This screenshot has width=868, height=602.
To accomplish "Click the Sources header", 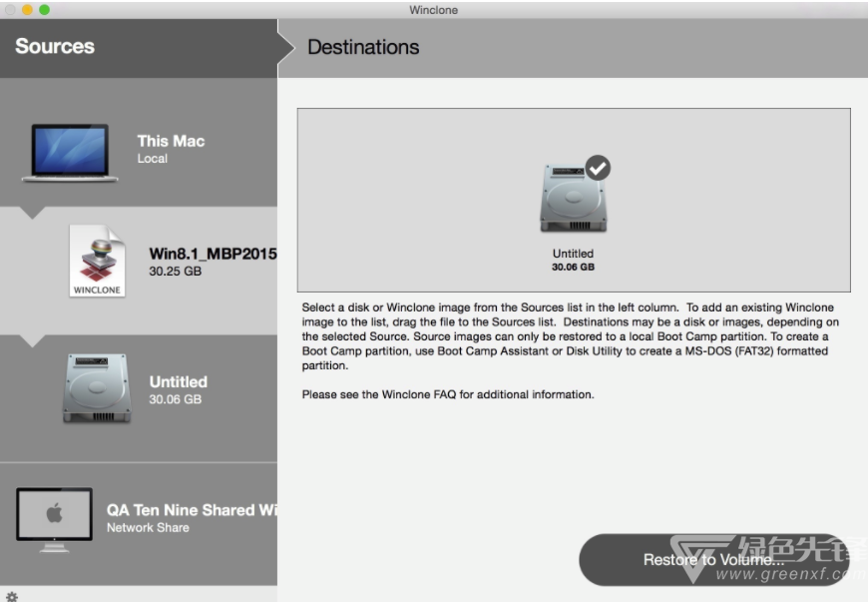I will point(55,47).
